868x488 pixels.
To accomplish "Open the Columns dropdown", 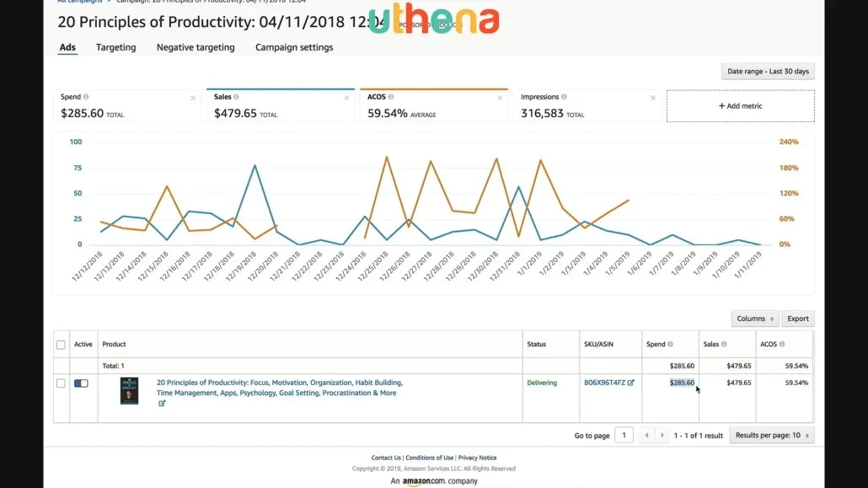I will click(755, 319).
